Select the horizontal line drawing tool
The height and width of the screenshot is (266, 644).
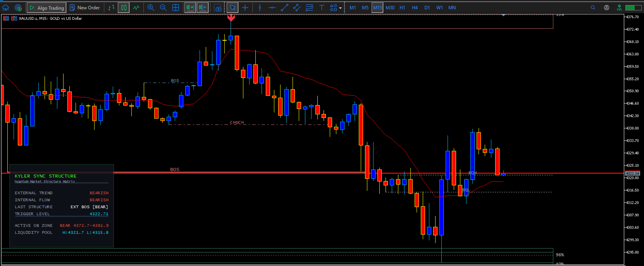[272, 7]
